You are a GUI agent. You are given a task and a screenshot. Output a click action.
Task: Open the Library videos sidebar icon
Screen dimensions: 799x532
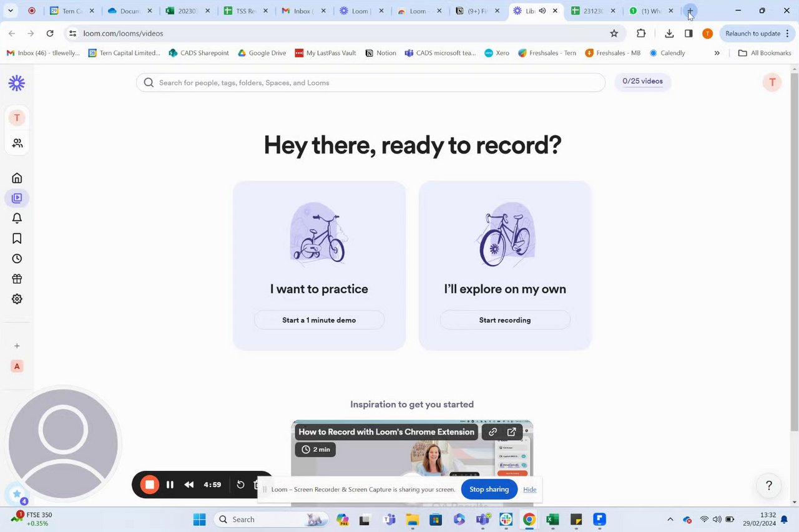(x=17, y=198)
